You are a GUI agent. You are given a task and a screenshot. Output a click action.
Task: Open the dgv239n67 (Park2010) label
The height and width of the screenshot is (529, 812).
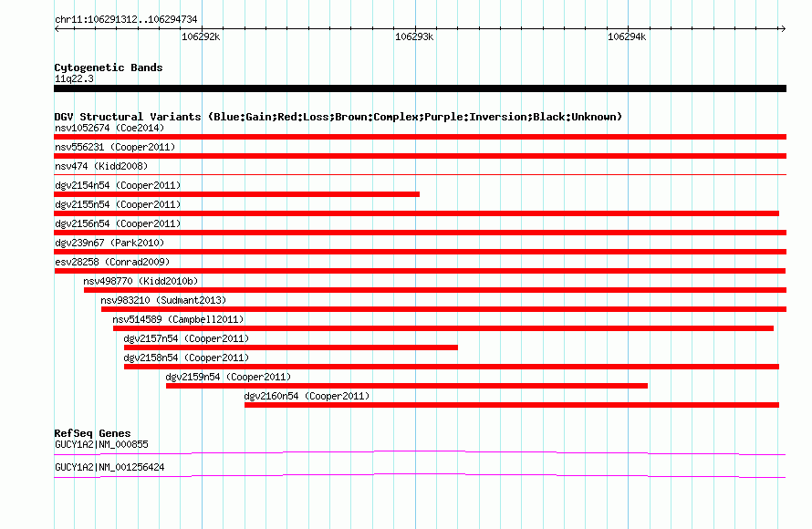109,243
